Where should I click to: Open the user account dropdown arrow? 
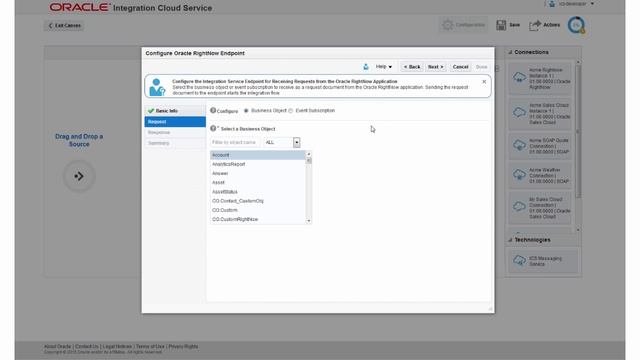(592, 4)
